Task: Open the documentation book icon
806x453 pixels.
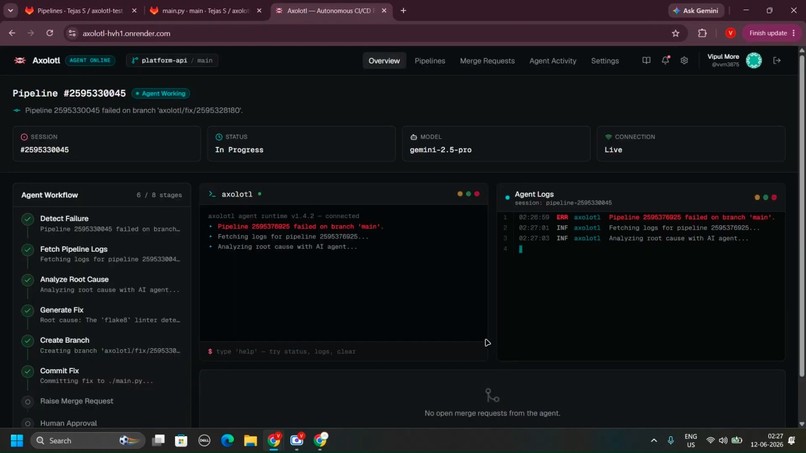Action: coord(646,61)
